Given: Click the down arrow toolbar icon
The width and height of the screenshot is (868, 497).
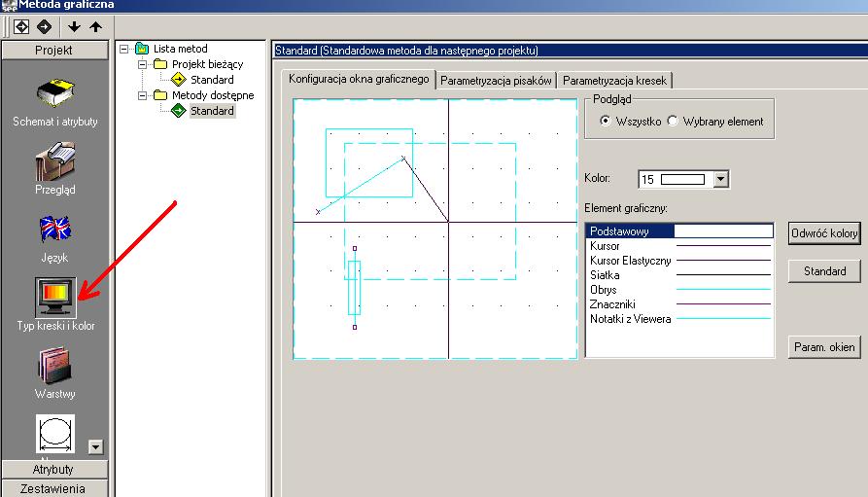Looking at the screenshot, I should pos(74,26).
